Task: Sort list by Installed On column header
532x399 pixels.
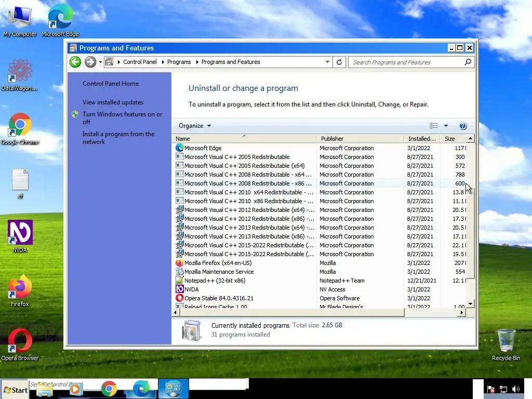Action: 422,138
